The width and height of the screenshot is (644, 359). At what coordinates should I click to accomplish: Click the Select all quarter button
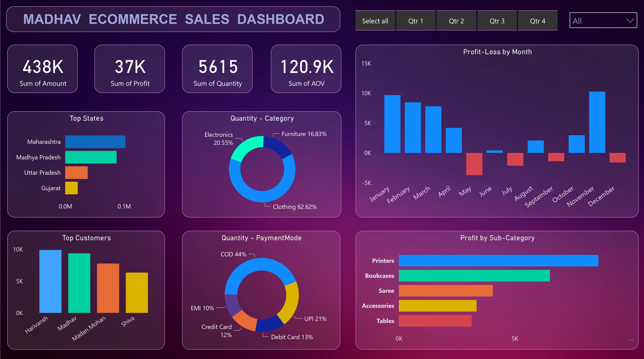[x=375, y=21]
